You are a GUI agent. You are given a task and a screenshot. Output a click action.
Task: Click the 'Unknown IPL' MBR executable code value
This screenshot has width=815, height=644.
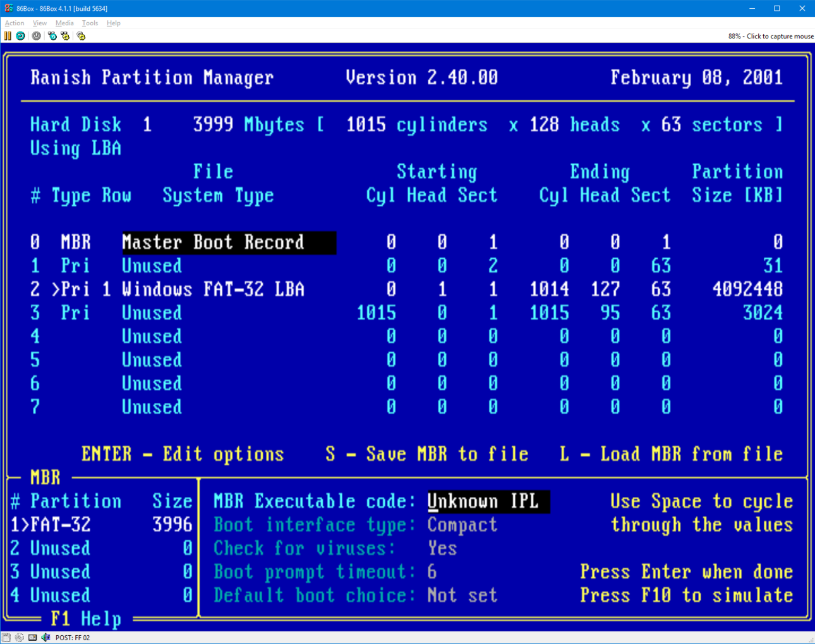488,501
